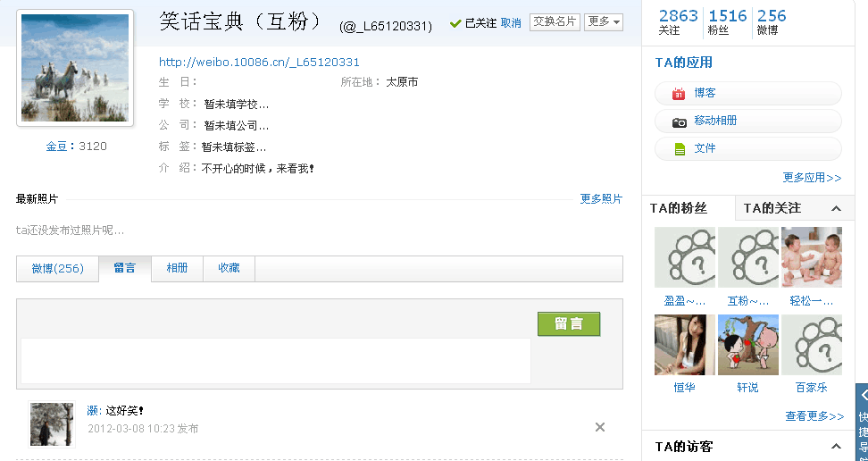The height and width of the screenshot is (461, 868).
Task: Expand the 更多 dropdown button
Action: click(x=604, y=22)
